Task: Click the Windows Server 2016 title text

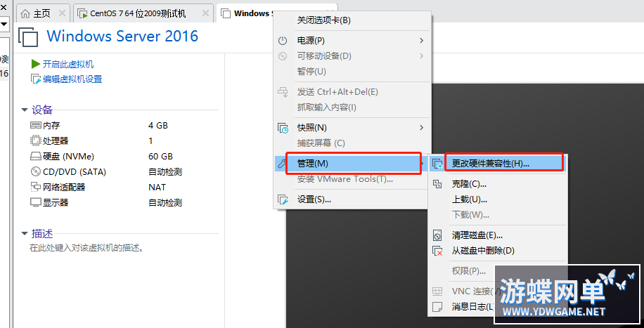Action: (x=122, y=36)
